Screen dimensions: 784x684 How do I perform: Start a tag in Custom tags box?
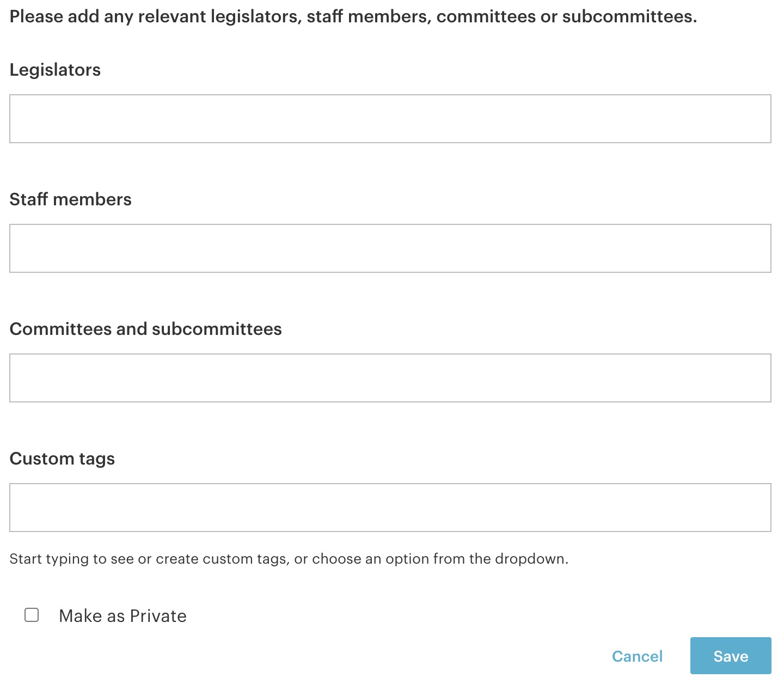tap(390, 508)
